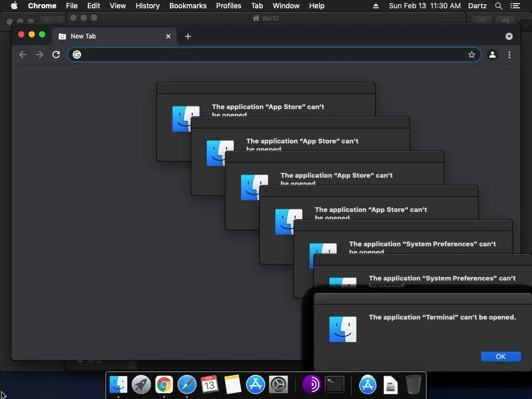Open Terminal from the Dock
The image size is (532, 399).
(x=335, y=385)
